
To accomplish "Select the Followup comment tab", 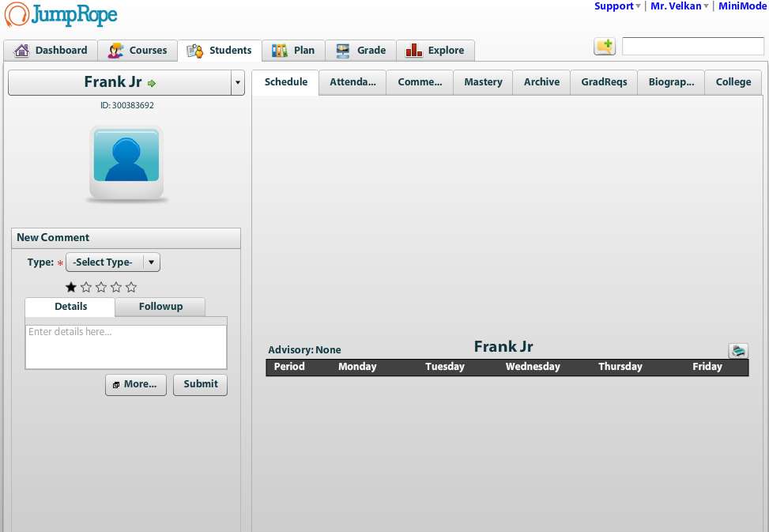I will point(160,307).
